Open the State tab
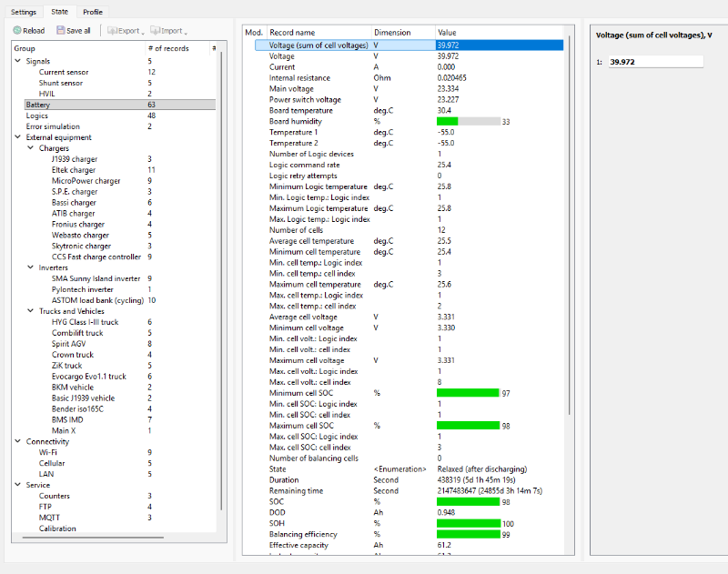Image resolution: width=728 pixels, height=574 pixels. [x=59, y=12]
